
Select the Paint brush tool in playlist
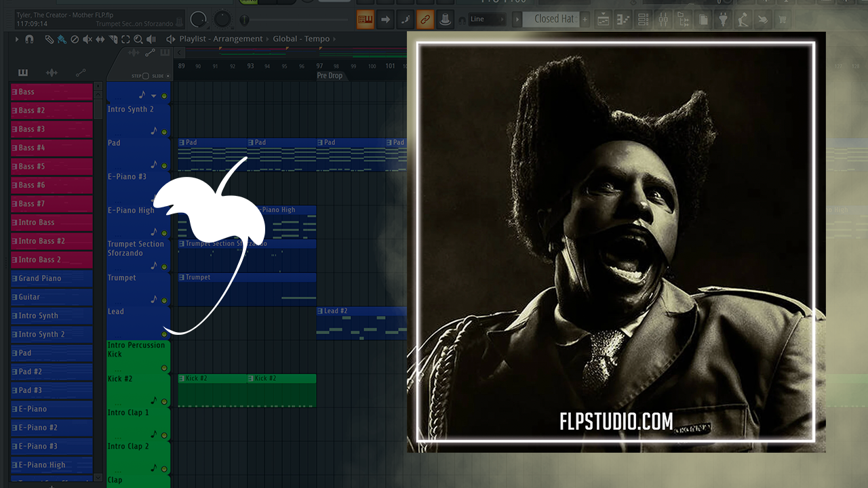(61, 39)
